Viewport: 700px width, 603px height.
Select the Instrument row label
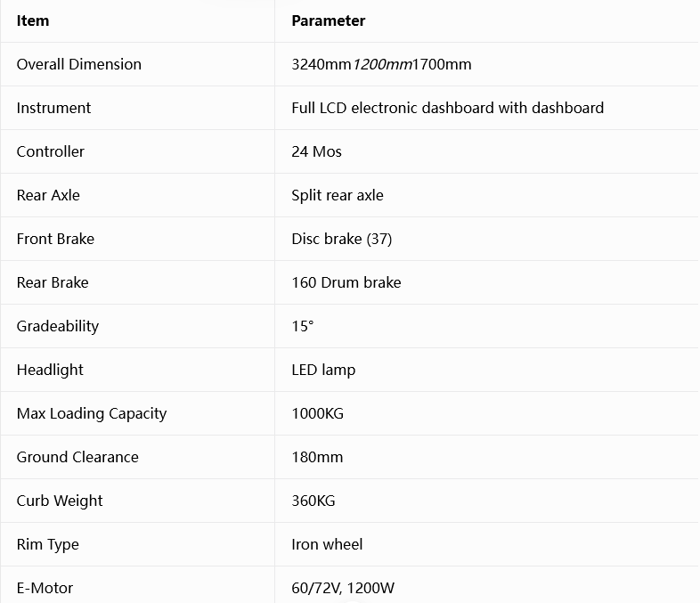click(53, 108)
